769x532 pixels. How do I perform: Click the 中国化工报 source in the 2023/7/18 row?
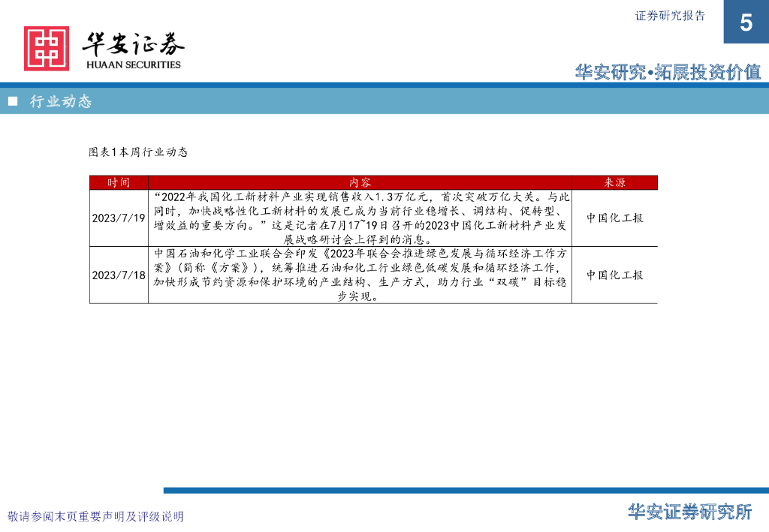pos(615,275)
